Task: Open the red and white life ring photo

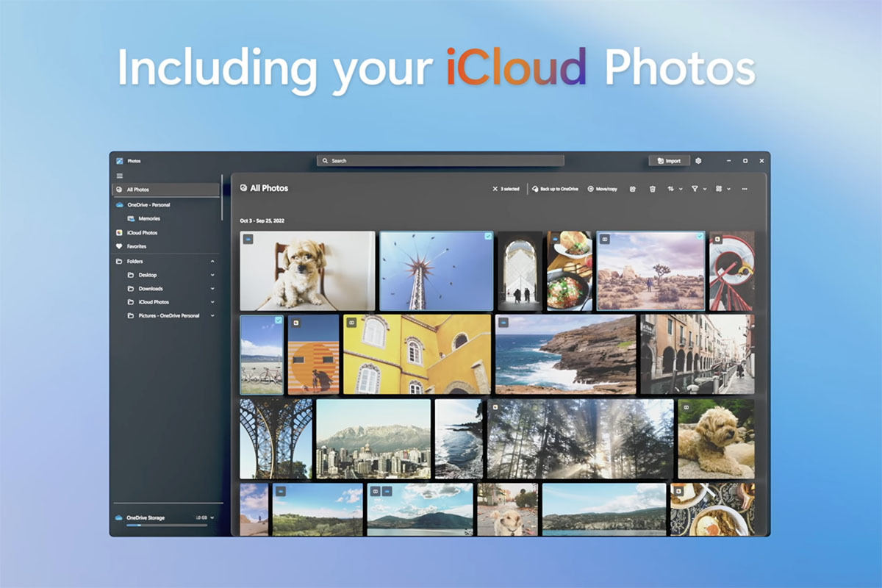Action: pyautogui.click(x=731, y=271)
